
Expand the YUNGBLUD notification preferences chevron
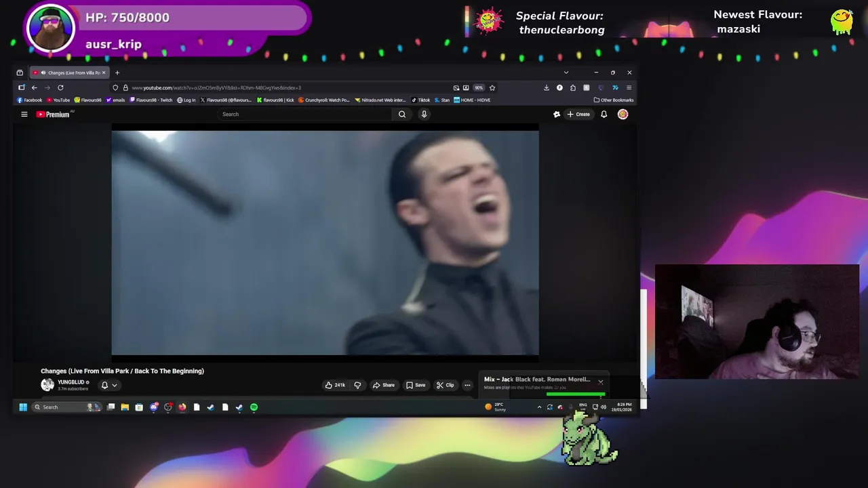pos(115,385)
